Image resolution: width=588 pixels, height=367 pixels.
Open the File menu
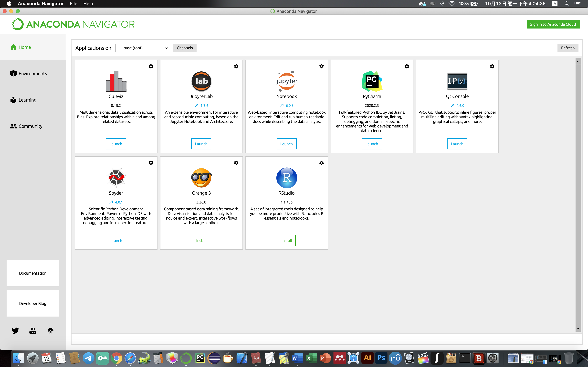tap(73, 4)
